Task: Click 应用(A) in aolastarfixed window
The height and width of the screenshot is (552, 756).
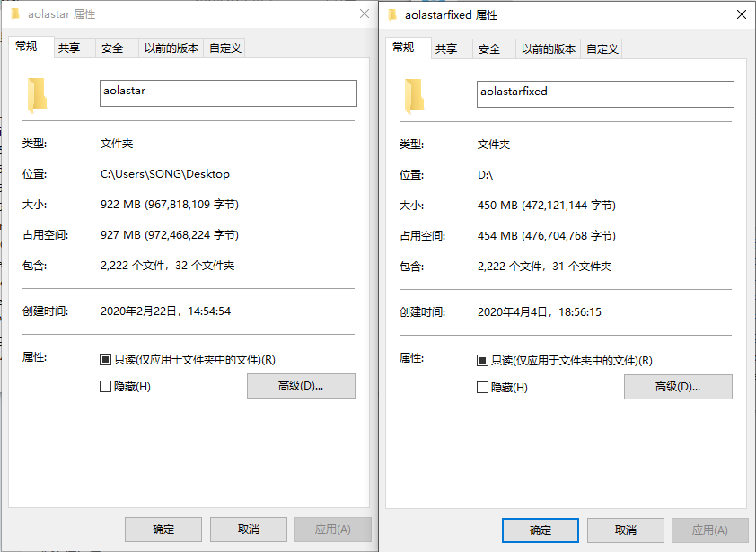Action: [709, 530]
